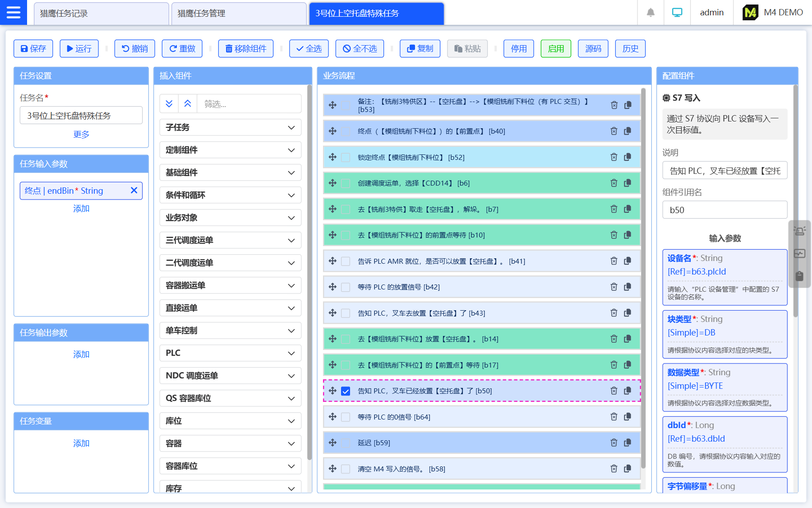The image size is (812, 508).
Task: Delete the 延迟 [b59] step via trash icon
Action: tap(614, 443)
